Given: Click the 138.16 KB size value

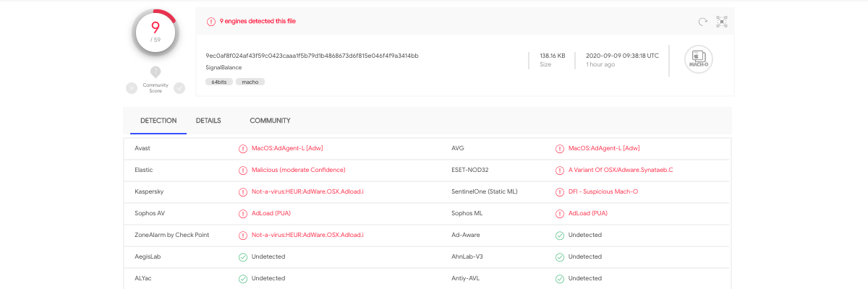Looking at the screenshot, I should coord(552,56).
